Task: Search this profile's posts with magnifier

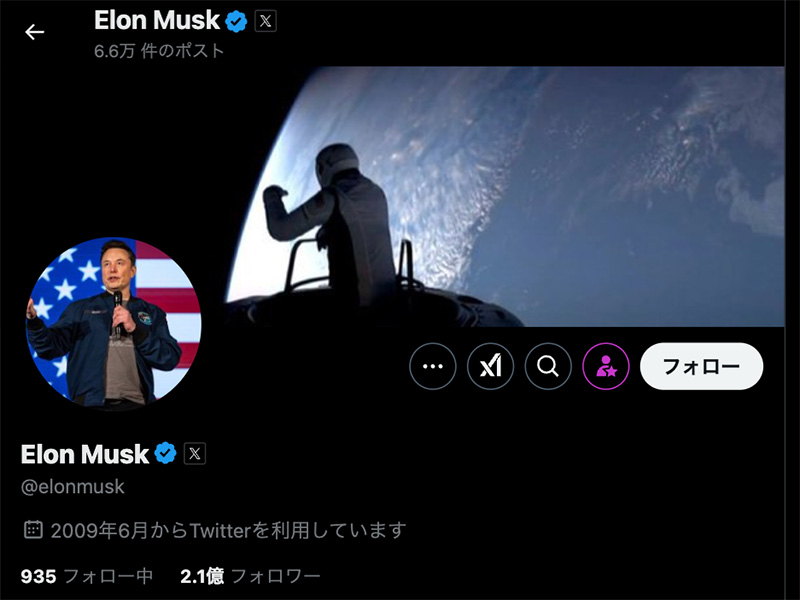Action: click(x=548, y=366)
